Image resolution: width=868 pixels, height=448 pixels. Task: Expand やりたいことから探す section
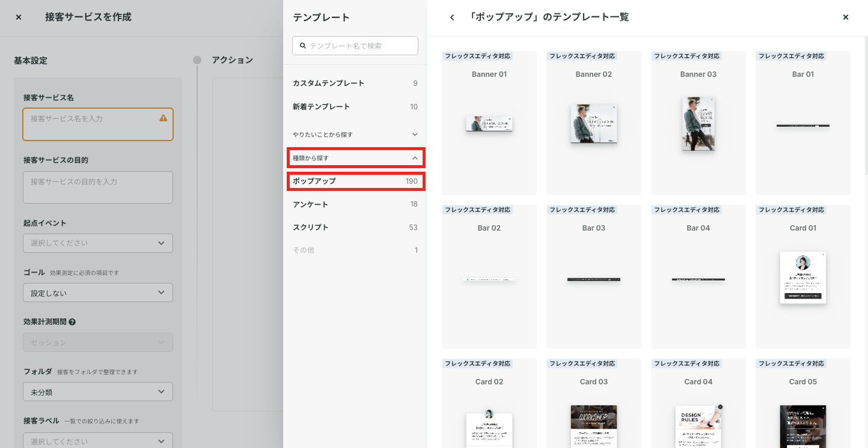(355, 135)
